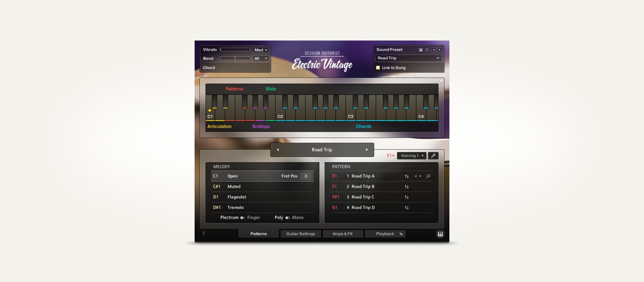Expand the Voicing 1 dropdown
Viewport: 644px width, 282px height.
(411, 156)
